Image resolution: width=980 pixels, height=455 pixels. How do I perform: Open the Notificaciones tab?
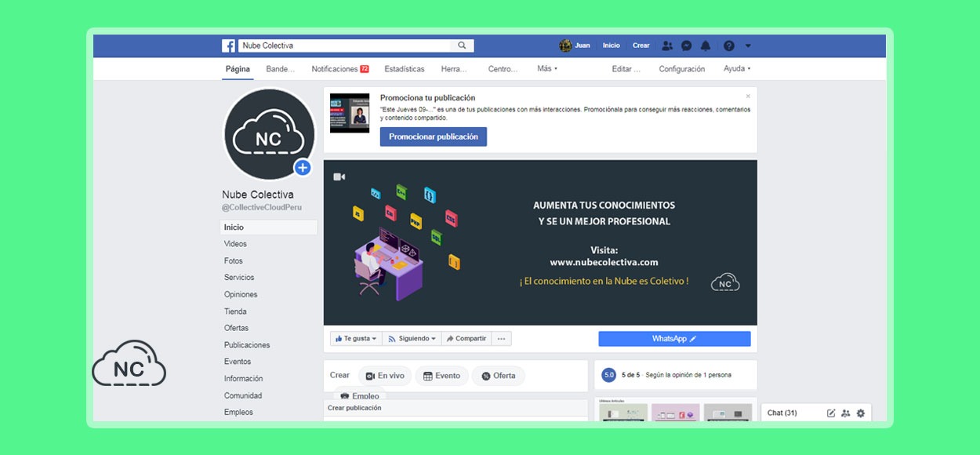click(x=340, y=69)
